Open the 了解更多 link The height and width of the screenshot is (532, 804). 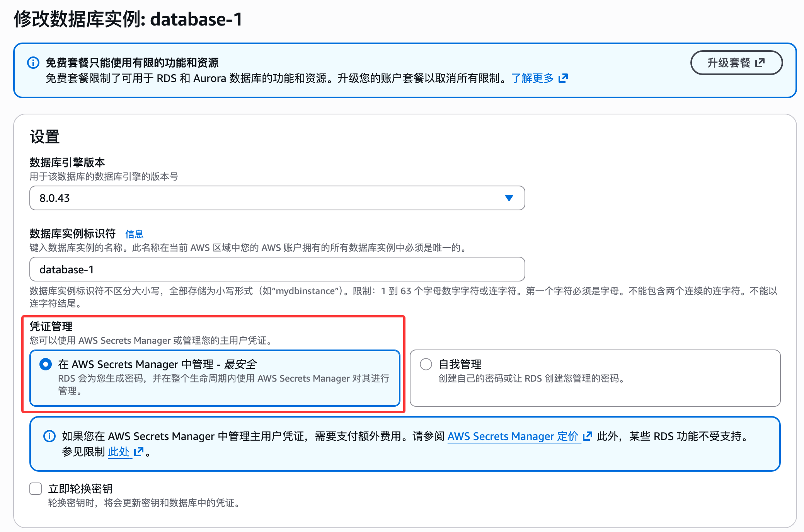(x=533, y=78)
